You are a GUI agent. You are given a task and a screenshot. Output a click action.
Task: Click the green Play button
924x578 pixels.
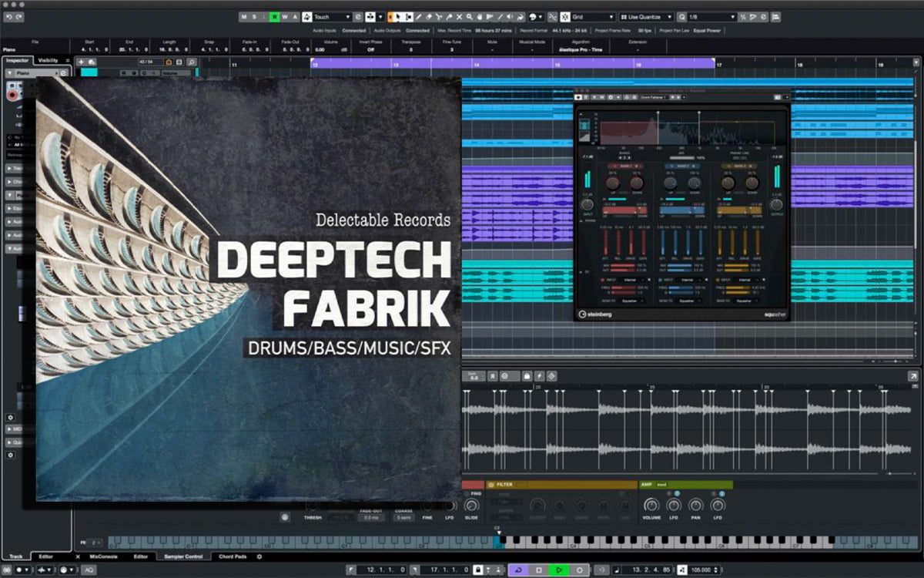click(x=559, y=570)
